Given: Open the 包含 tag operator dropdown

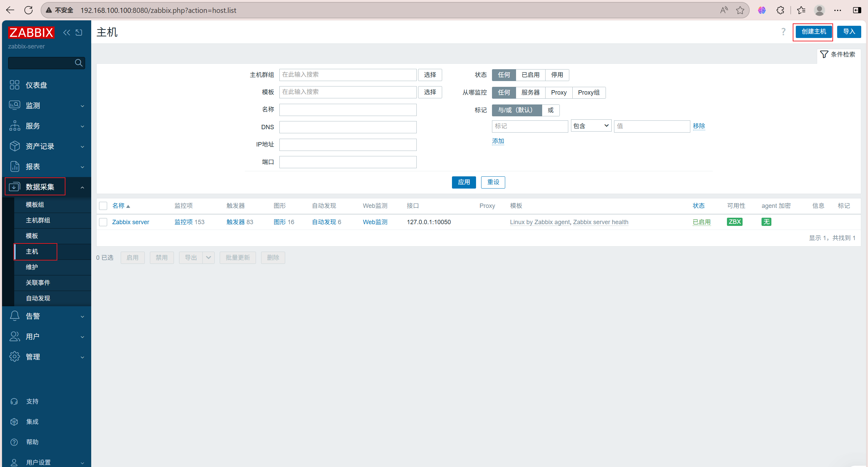Looking at the screenshot, I should click(591, 126).
